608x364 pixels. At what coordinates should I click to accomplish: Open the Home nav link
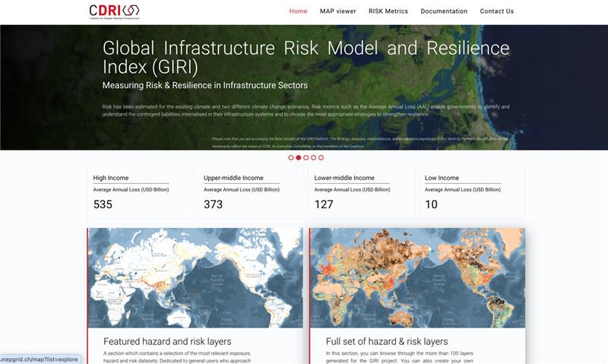(298, 11)
